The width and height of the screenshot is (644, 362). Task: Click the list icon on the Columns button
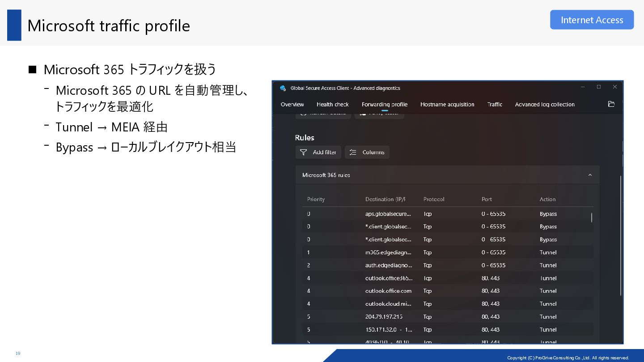pos(353,152)
